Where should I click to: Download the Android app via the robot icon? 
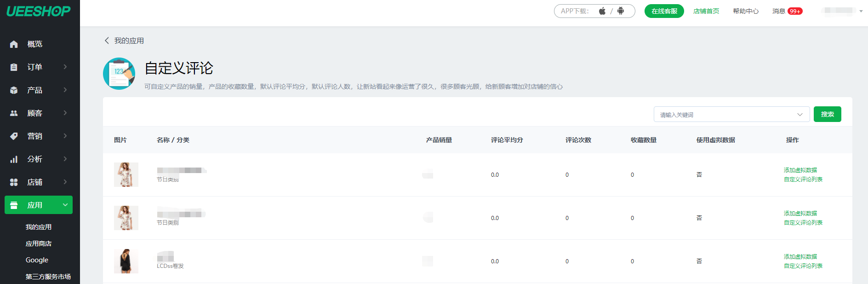pos(621,11)
